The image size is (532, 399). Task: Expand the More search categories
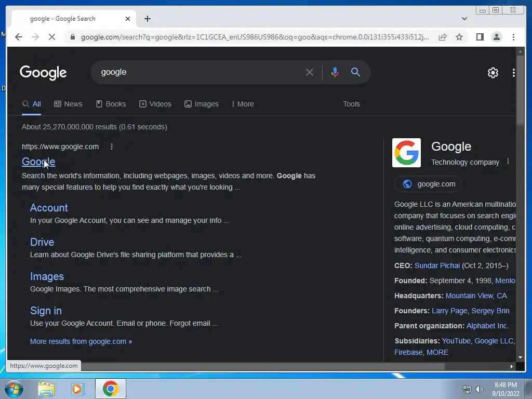243,104
